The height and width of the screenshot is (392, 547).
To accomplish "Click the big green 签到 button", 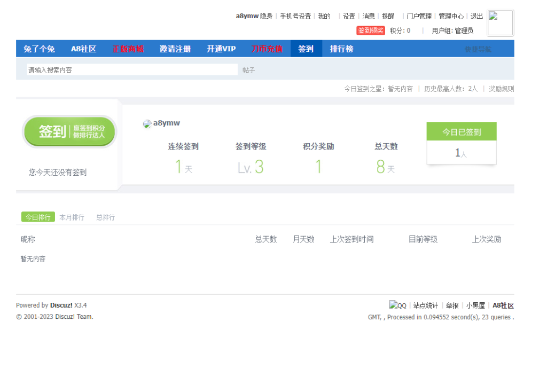I will click(x=69, y=131).
